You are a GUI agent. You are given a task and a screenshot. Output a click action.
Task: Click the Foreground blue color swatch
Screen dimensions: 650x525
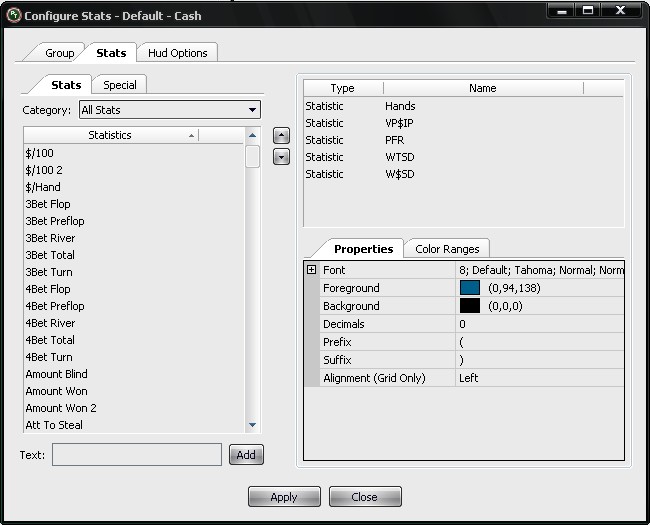470,288
